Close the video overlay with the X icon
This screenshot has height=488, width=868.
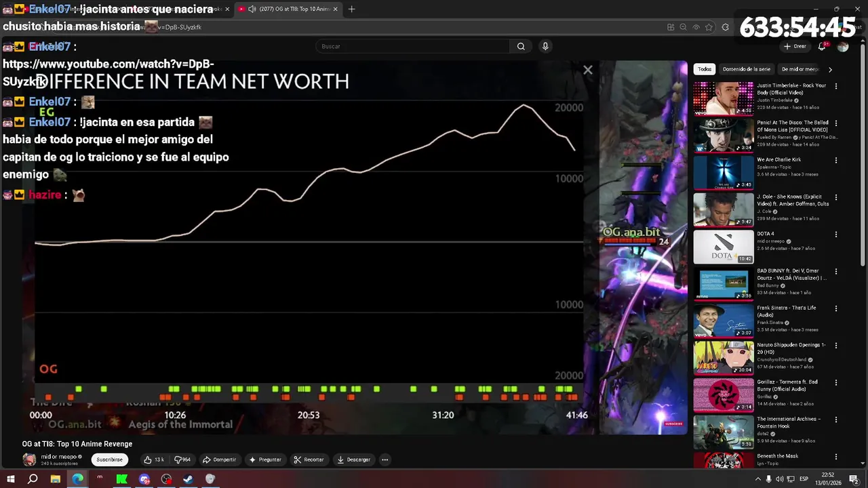tap(588, 70)
